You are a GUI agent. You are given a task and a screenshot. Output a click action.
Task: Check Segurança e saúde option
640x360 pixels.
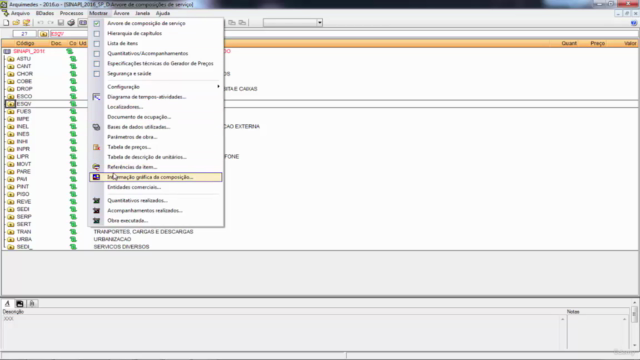point(96,74)
